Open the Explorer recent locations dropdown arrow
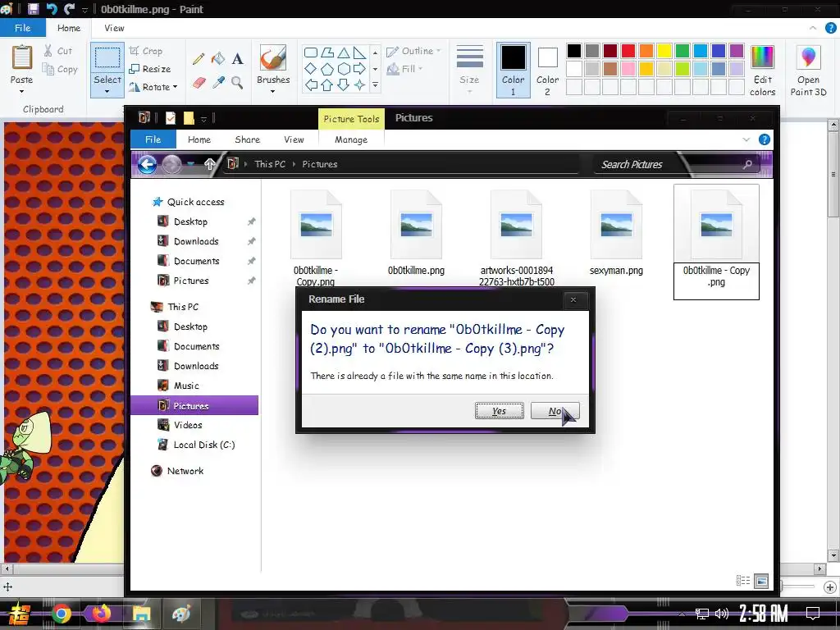 coord(191,164)
